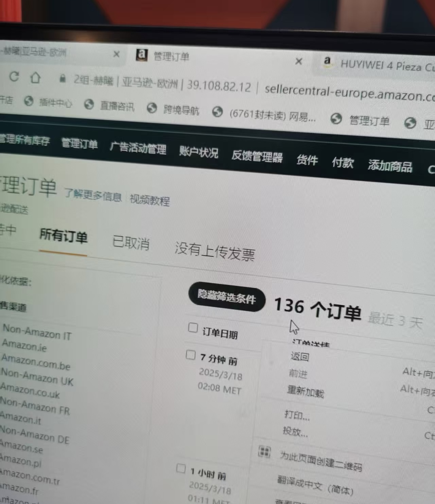Click the 最近 3 天 date range text
The height and width of the screenshot is (504, 435).
click(395, 319)
